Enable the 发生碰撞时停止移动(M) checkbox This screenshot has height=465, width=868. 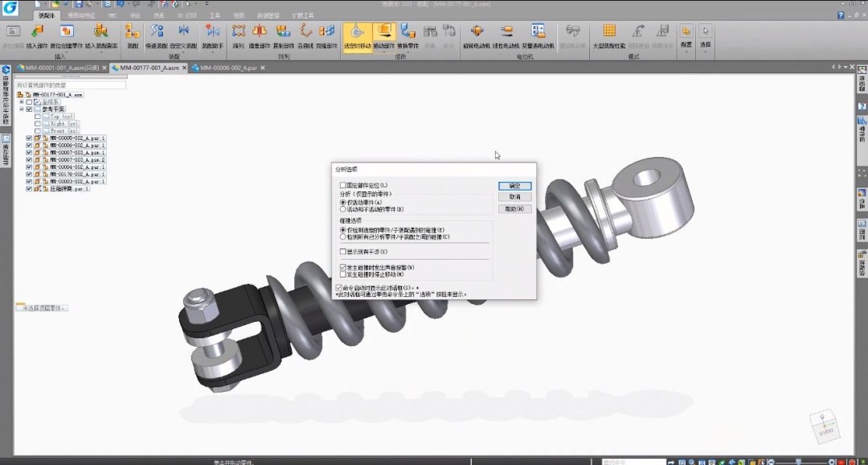click(342, 274)
